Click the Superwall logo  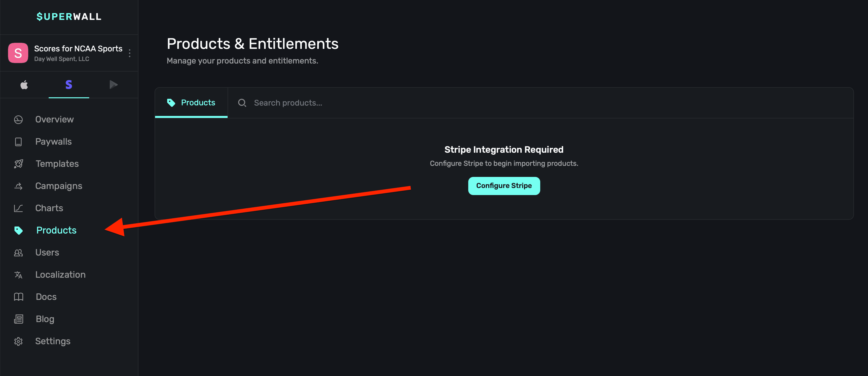pos(69,17)
